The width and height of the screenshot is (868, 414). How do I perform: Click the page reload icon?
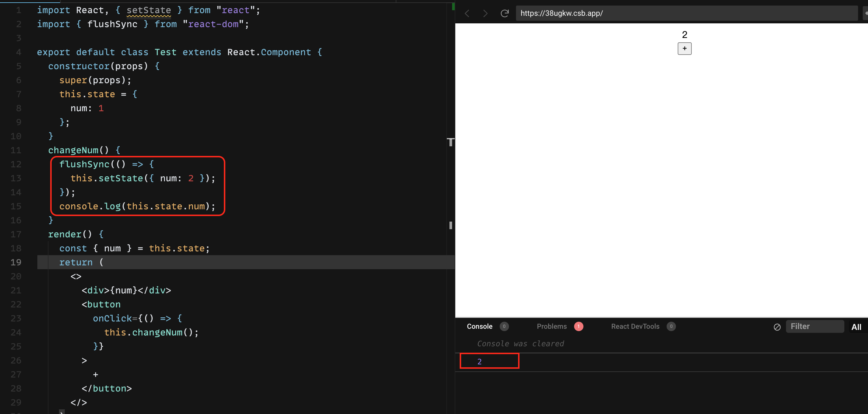pos(503,12)
